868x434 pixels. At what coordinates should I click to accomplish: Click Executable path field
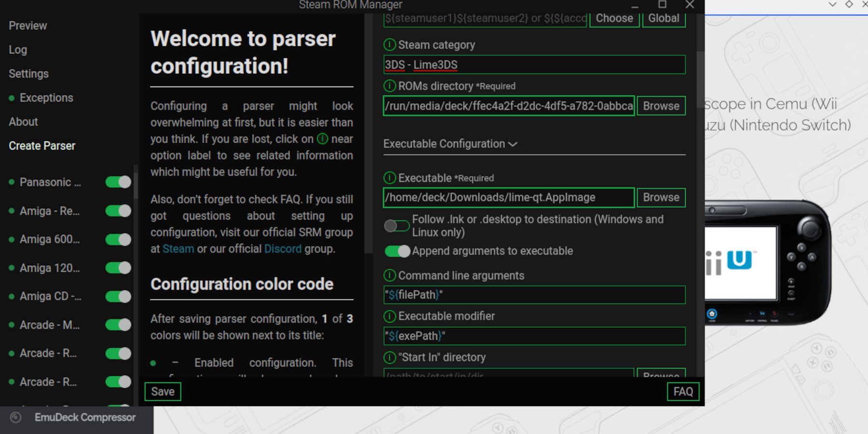point(509,197)
